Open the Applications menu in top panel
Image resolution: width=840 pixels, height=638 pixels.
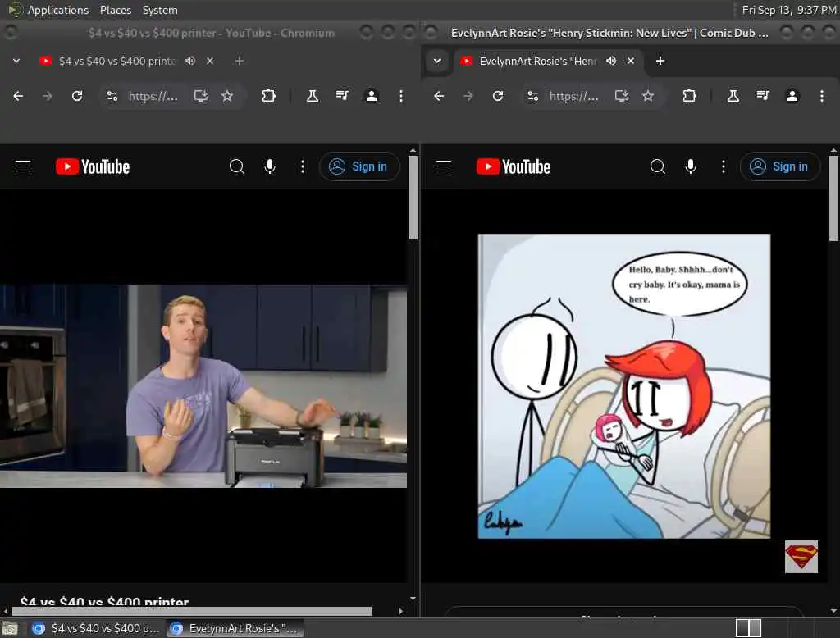58,10
